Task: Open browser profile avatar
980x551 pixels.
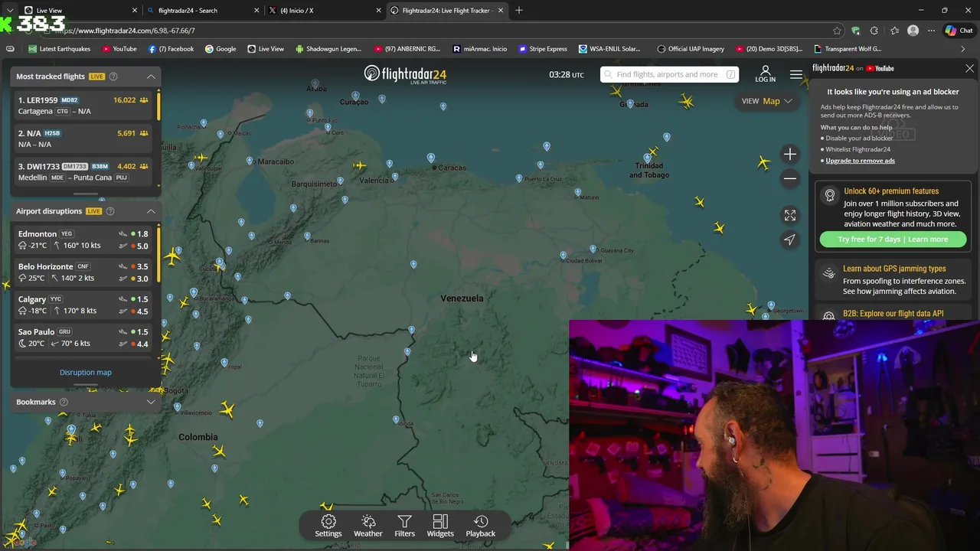Action: click(x=913, y=31)
